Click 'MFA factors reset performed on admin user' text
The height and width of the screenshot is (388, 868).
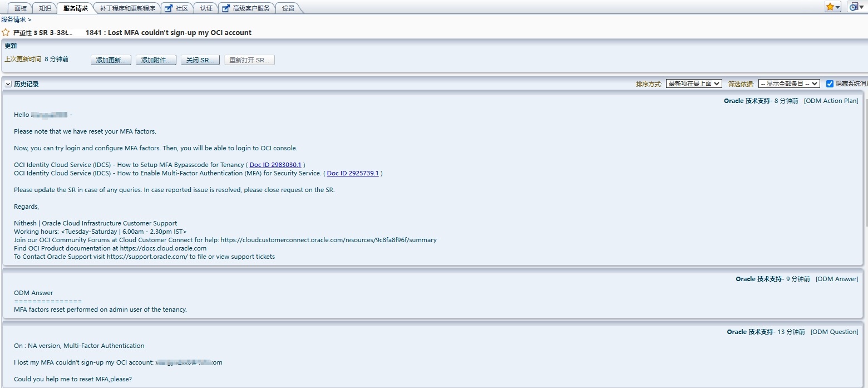tap(100, 310)
